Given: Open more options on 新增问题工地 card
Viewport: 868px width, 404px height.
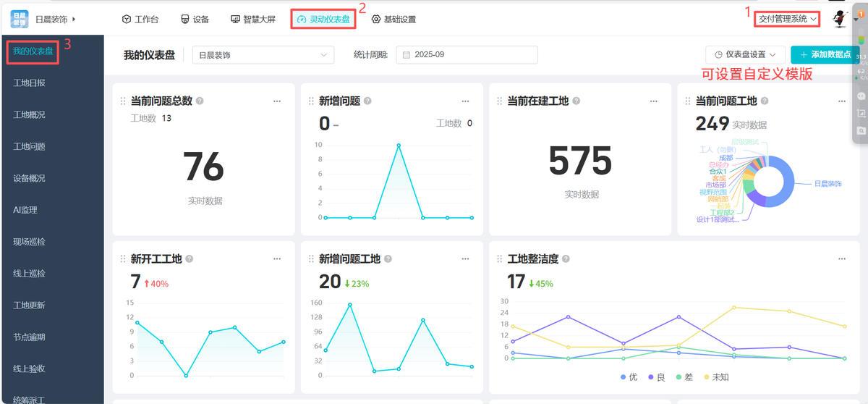Looking at the screenshot, I should 466,259.
